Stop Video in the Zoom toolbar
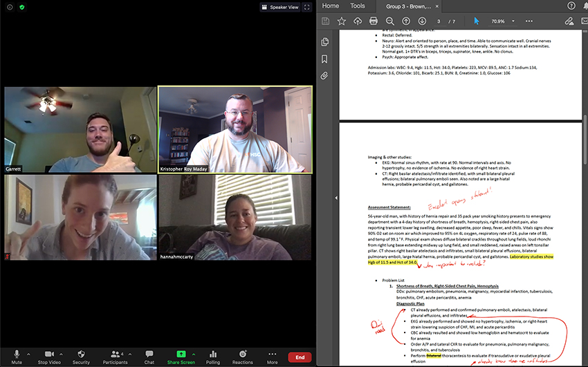The image size is (588, 367). [49, 357]
